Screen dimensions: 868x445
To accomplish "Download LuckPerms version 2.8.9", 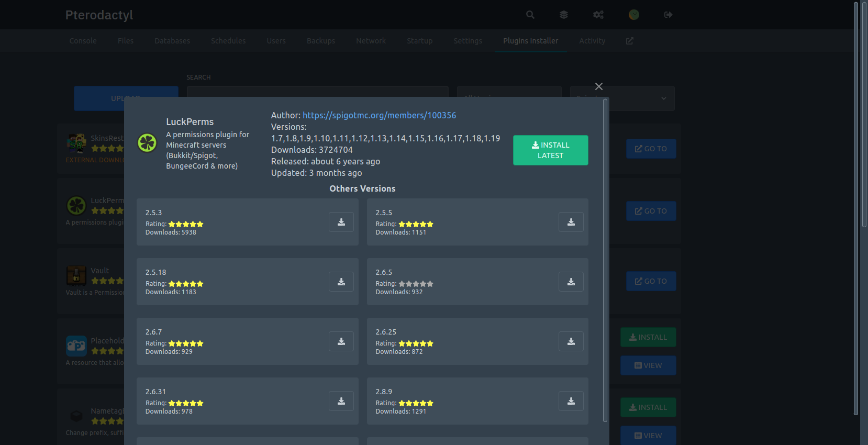I will [571, 401].
